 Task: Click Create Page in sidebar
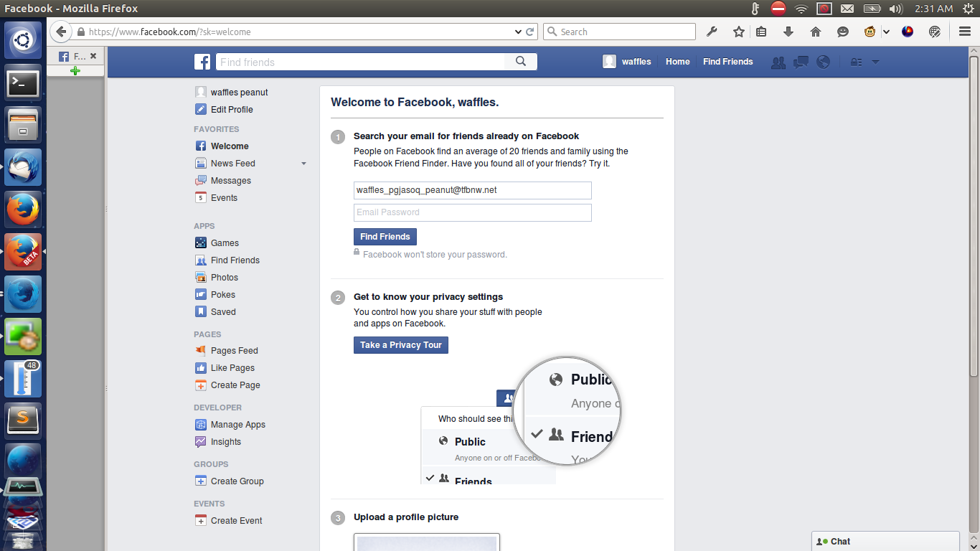pyautogui.click(x=235, y=385)
